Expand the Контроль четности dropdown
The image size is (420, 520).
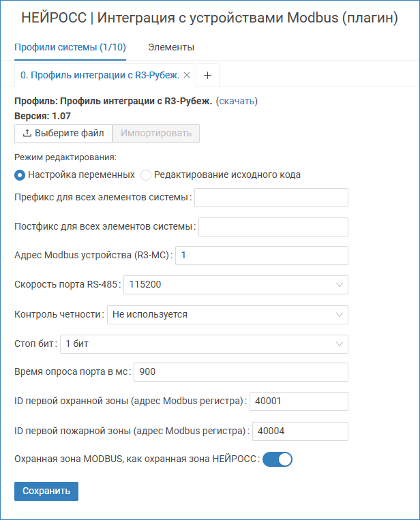click(227, 314)
